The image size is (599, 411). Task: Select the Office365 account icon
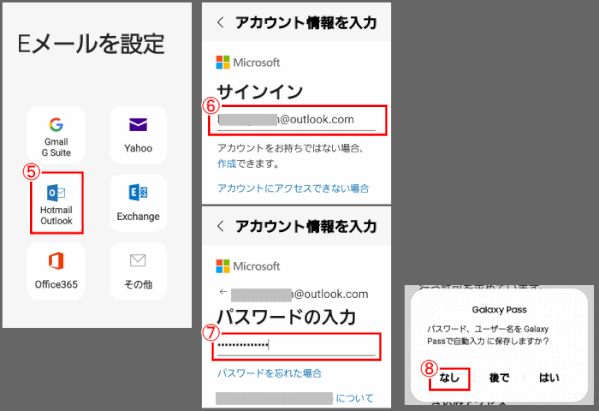[56, 261]
